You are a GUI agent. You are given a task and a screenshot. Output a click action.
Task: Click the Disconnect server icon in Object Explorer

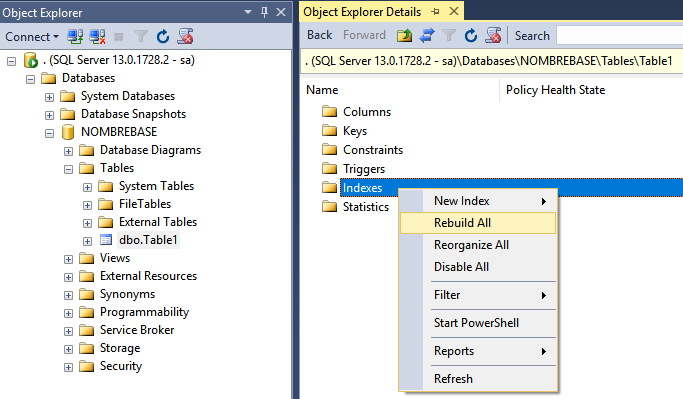pyautogui.click(x=97, y=37)
